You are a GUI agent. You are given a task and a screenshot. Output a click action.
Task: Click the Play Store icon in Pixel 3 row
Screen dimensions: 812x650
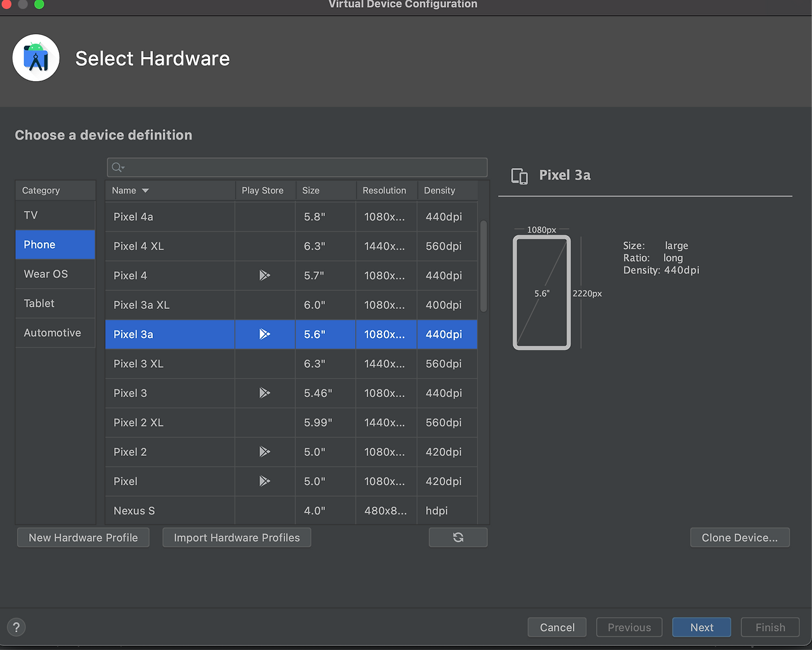265,393
